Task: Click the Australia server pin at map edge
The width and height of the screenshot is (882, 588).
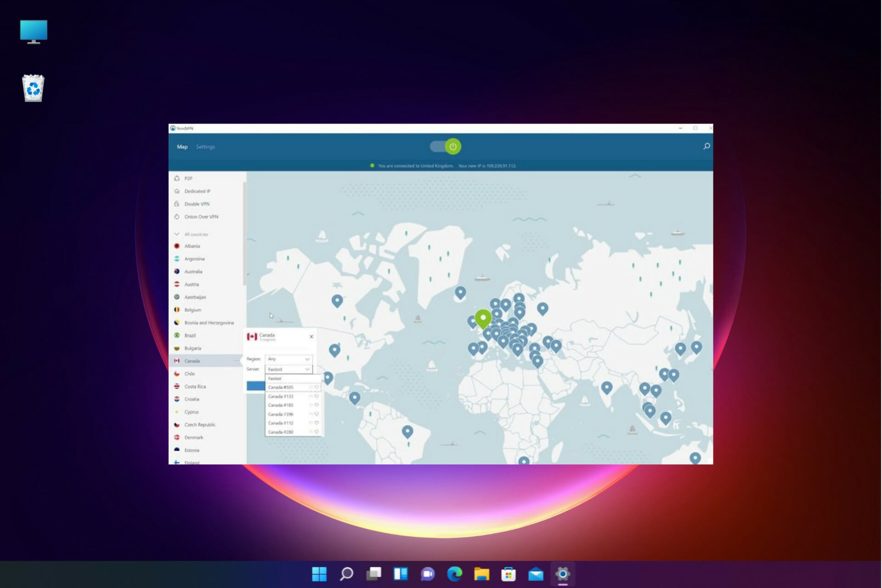Action: [x=695, y=458]
